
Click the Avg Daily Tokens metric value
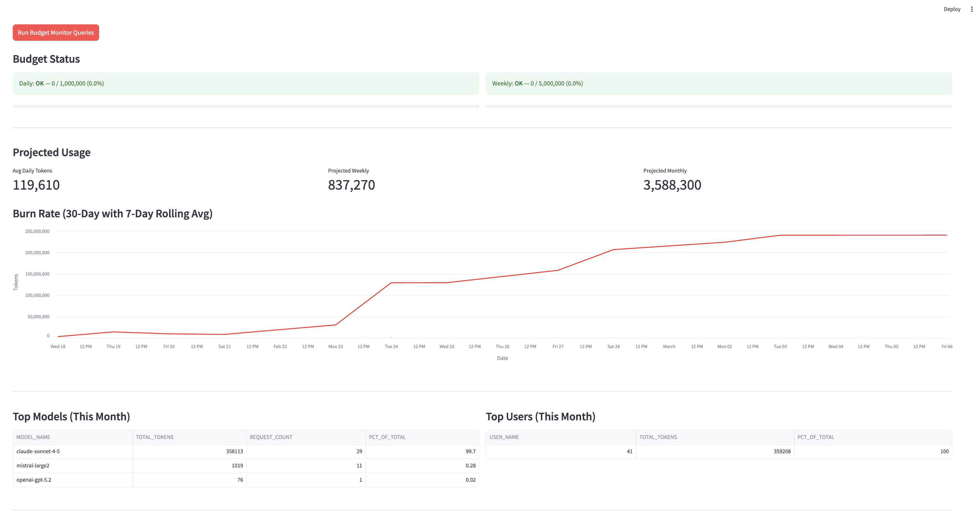coord(36,185)
